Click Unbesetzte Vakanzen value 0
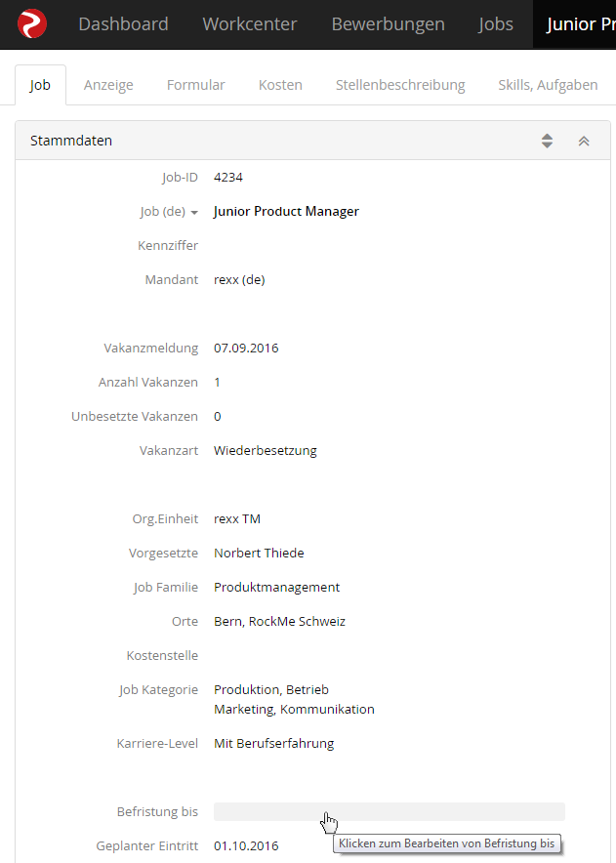 [217, 416]
